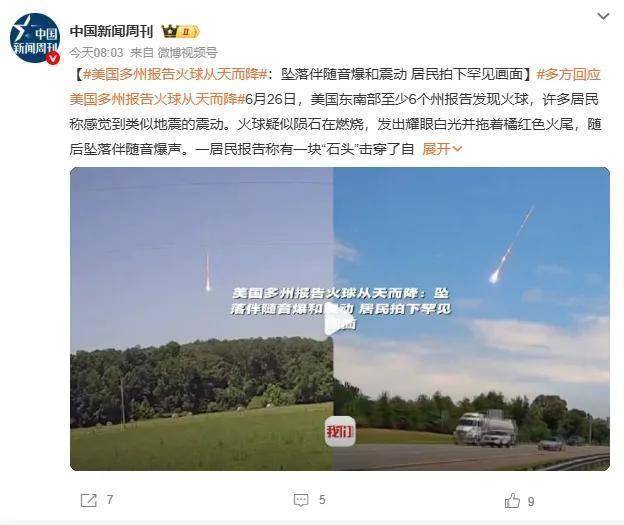Play the fireball video
Screen dimensions: 624x525
coord(339,319)
